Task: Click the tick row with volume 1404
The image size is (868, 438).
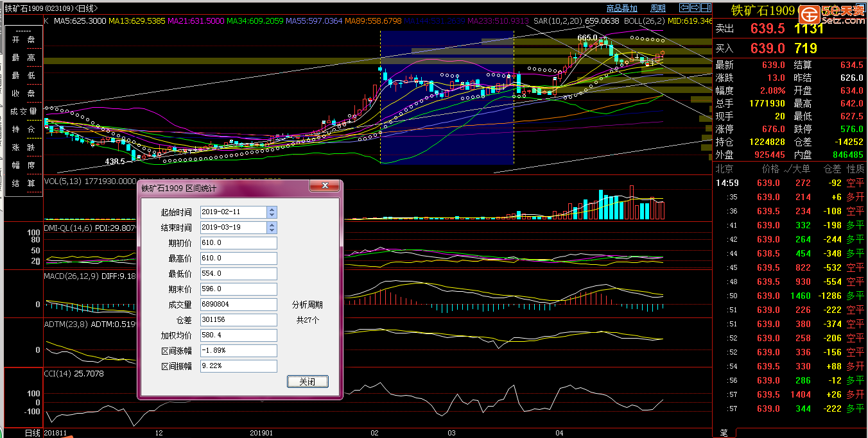Action: (x=790, y=394)
